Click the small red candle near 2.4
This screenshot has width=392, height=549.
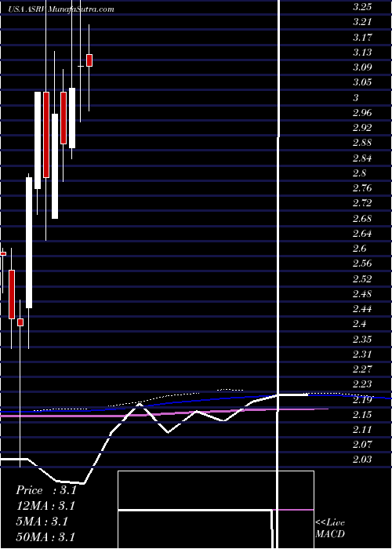point(20,322)
